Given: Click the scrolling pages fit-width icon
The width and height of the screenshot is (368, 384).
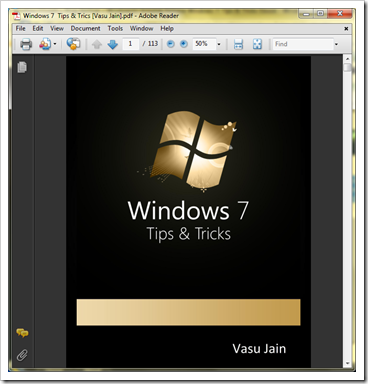Looking at the screenshot, I should point(238,44).
